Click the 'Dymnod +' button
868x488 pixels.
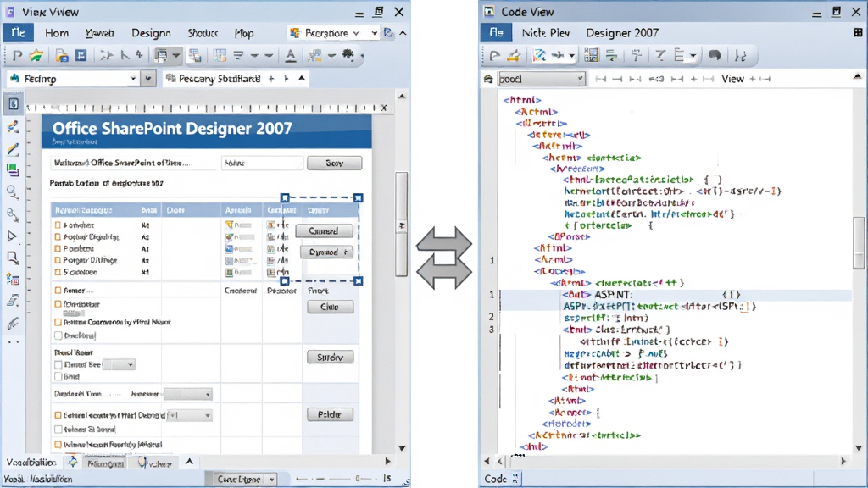pos(327,252)
